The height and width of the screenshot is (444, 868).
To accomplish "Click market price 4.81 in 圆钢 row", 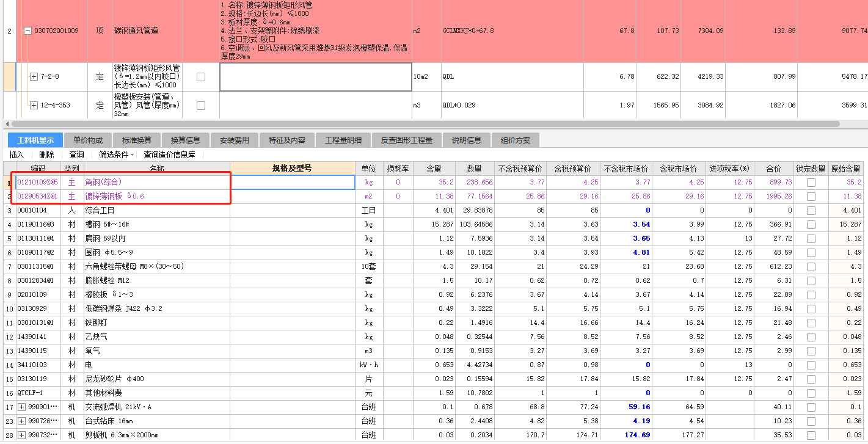I will 625,252.
